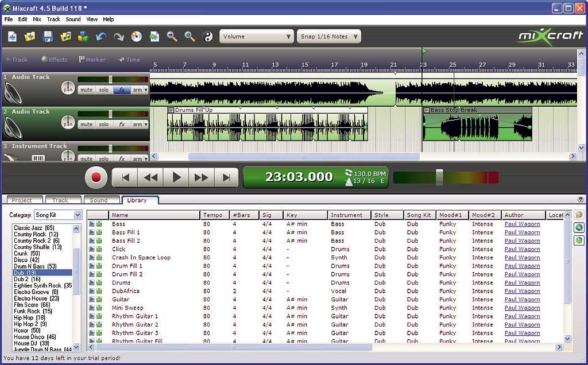588x365 pixels.
Task: Click the Record button
Action: click(96, 177)
